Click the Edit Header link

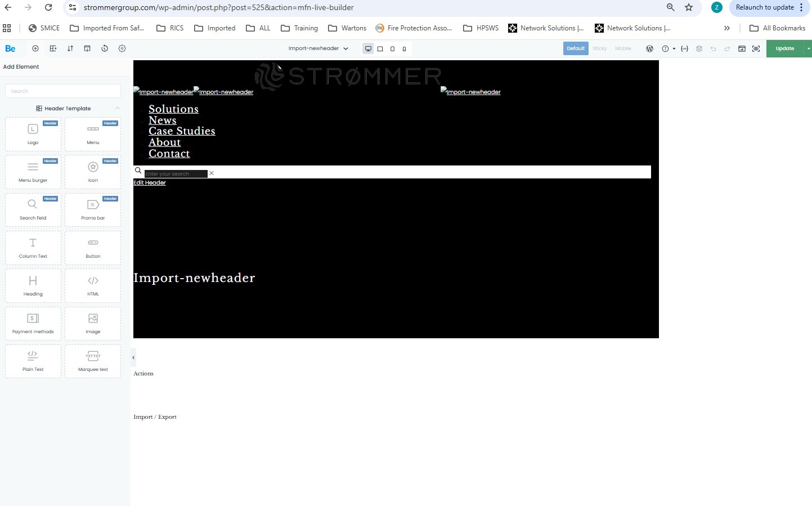[150, 183]
